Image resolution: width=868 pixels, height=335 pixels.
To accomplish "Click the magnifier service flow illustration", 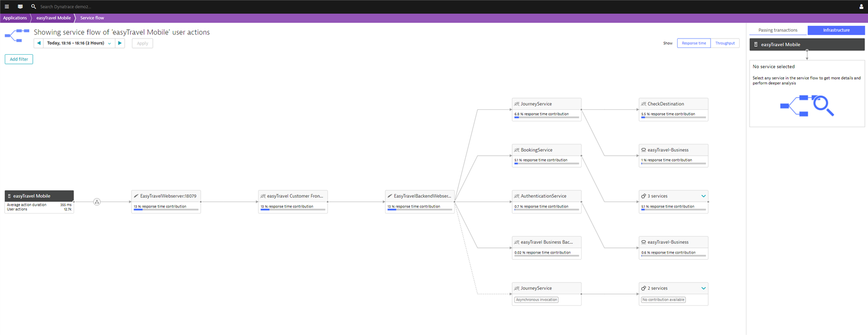I will pyautogui.click(x=806, y=106).
